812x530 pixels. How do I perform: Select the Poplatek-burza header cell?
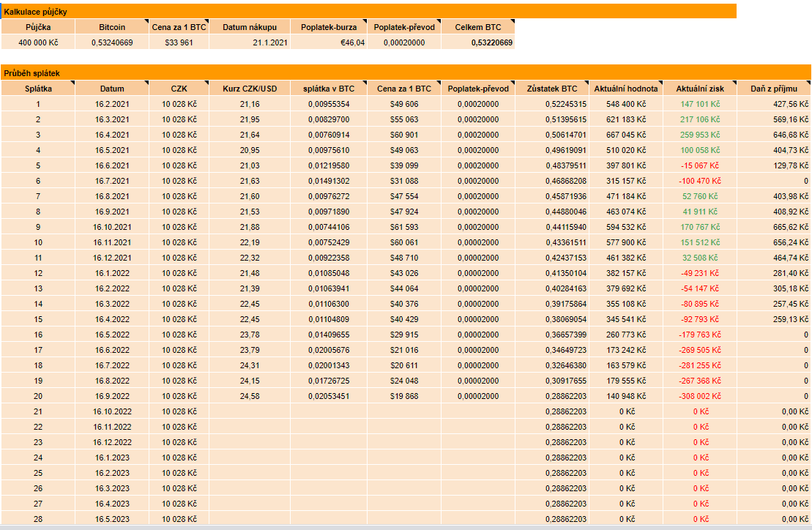click(x=329, y=27)
